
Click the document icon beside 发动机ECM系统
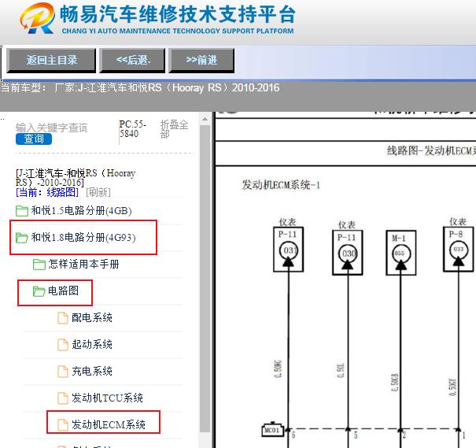tap(63, 424)
